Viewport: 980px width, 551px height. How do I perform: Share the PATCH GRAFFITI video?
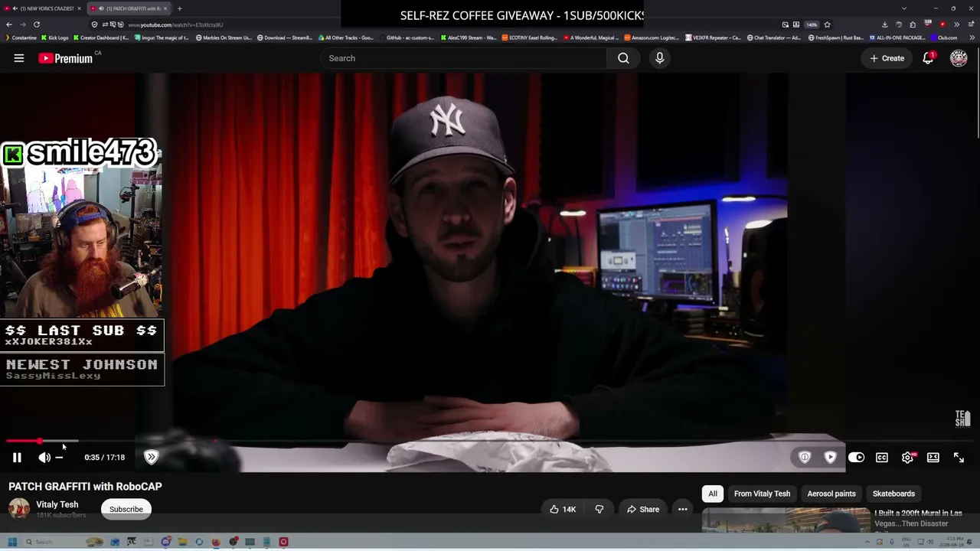tap(642, 510)
